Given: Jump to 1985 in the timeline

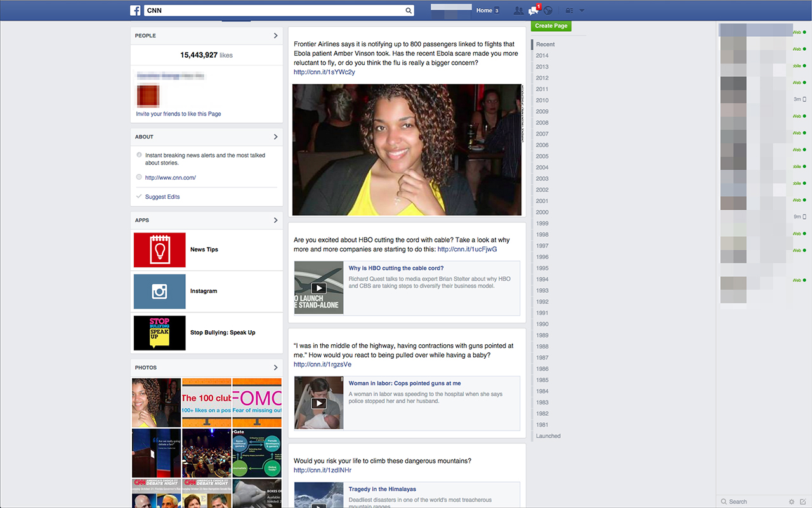Looking at the screenshot, I should (542, 380).
